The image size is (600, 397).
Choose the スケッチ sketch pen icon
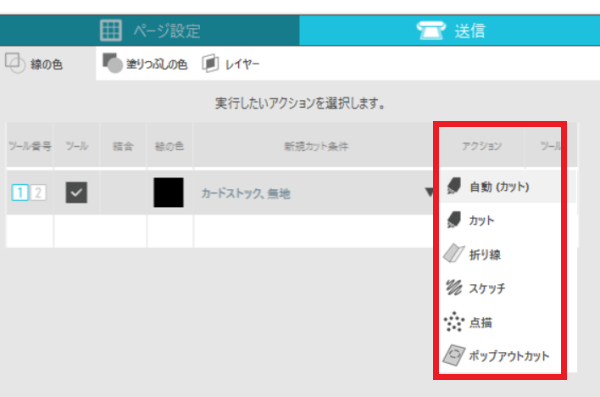click(x=454, y=287)
